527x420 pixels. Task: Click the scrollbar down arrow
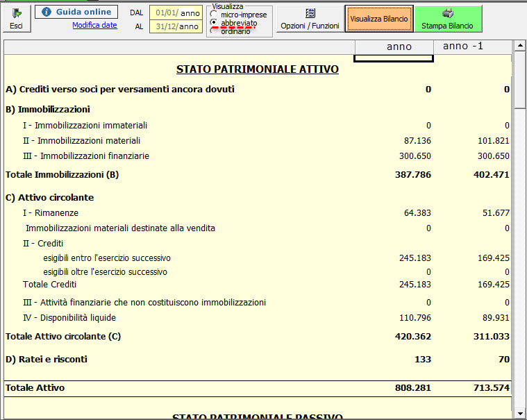[x=519, y=414]
